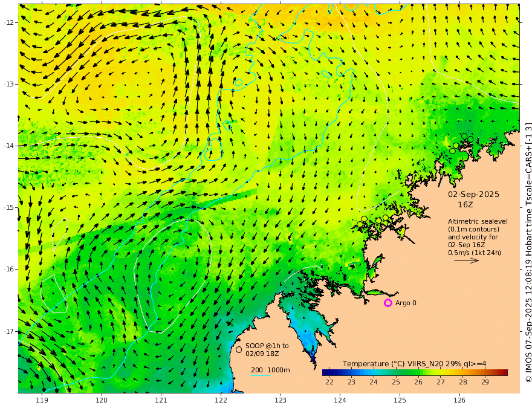Click the 'and velocity for' caption line
The image size is (532, 411).
pyautogui.click(x=473, y=237)
